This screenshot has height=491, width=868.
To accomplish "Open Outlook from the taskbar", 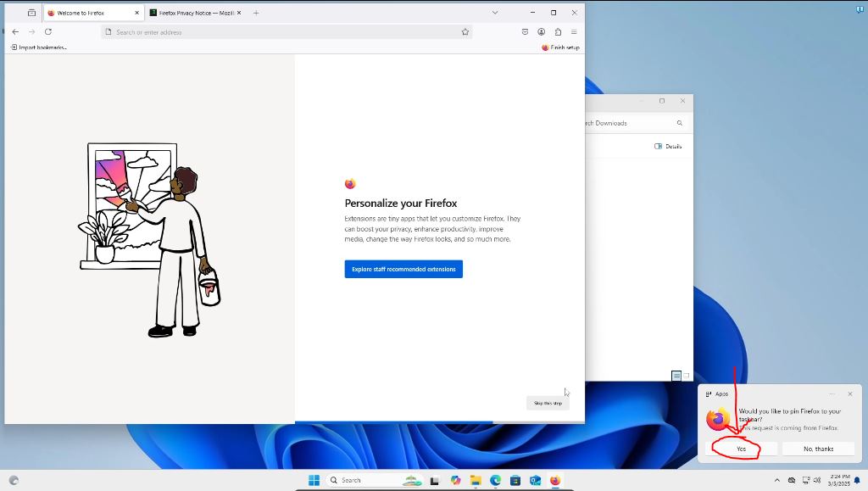I will (x=536, y=481).
